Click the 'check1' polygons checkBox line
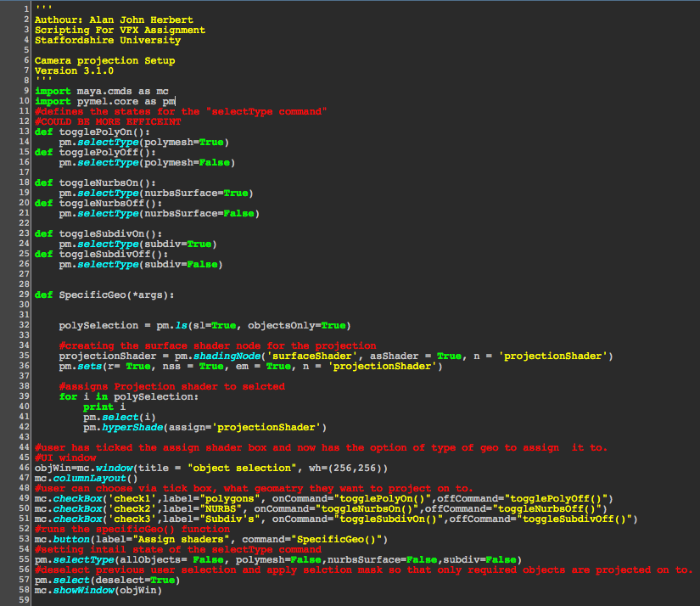The height and width of the screenshot is (606, 700). 324,498
